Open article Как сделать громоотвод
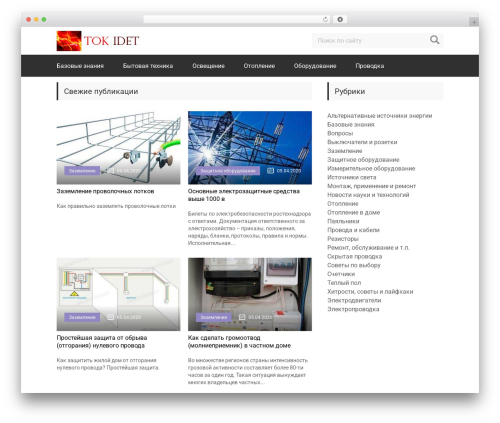The height and width of the screenshot is (423, 500). click(x=239, y=342)
